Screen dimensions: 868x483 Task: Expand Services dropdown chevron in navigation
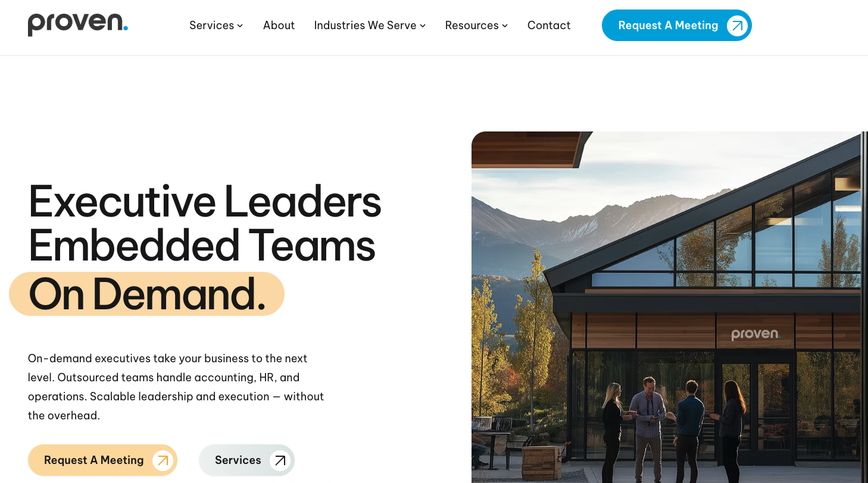point(240,26)
